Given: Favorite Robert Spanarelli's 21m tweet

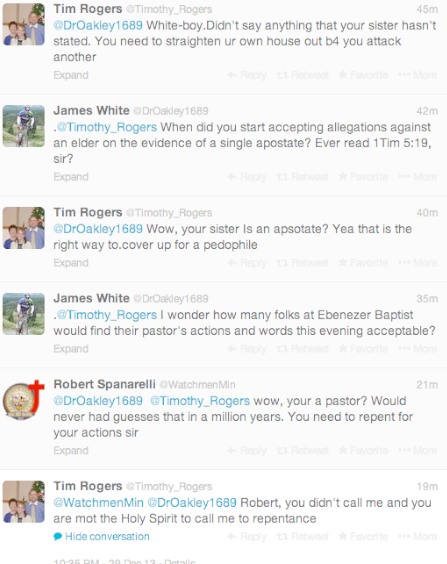Looking at the screenshot, I should pos(363,451).
